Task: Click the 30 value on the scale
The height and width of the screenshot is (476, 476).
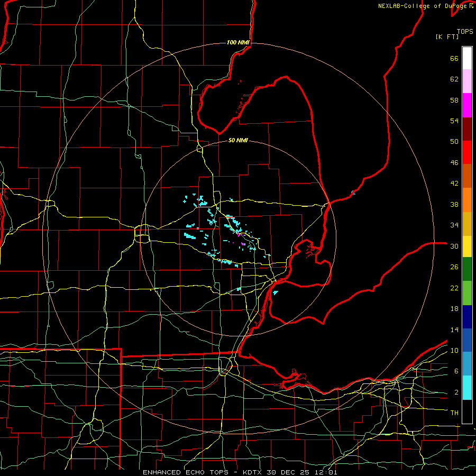Action: click(454, 246)
